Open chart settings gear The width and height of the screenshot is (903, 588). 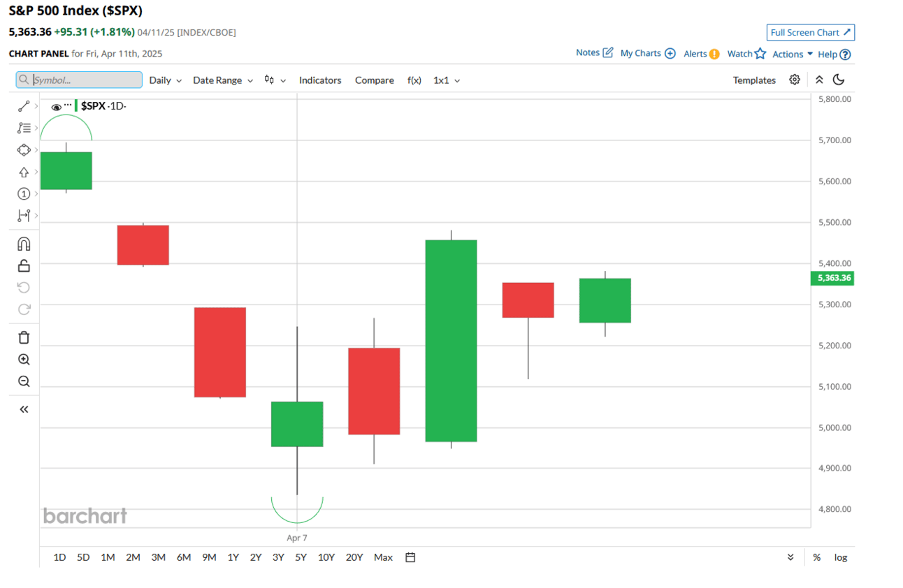[795, 80]
